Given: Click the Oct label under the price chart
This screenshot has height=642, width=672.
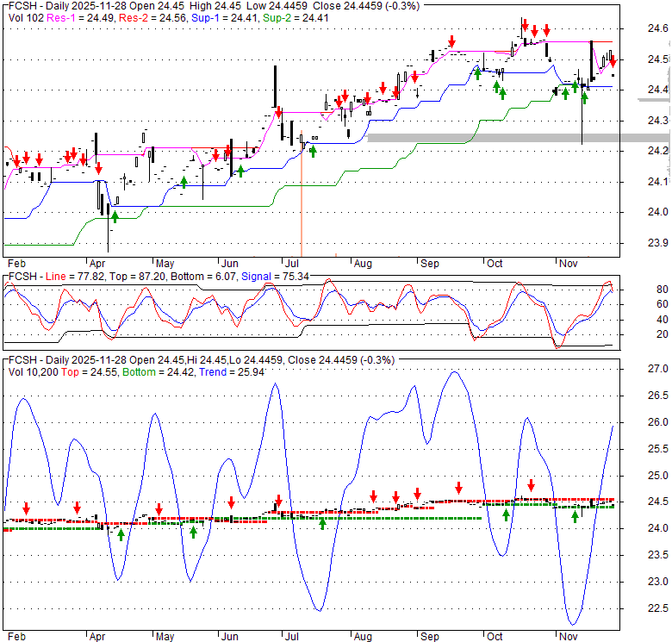Looking at the screenshot, I should [x=493, y=262].
